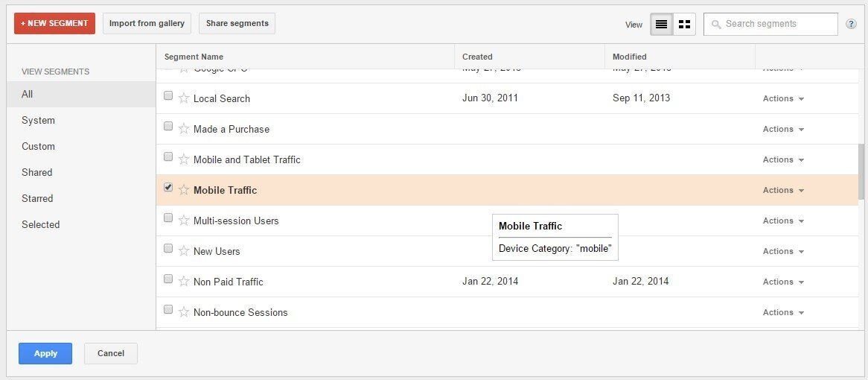Screen dimensions: 868x380
Task: Switch to grid view layout
Action: pos(685,24)
